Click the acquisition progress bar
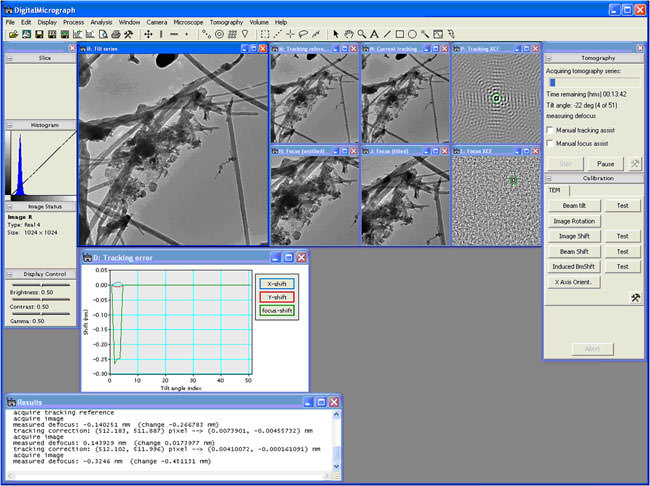This screenshot has width=650, height=486. coord(593,83)
